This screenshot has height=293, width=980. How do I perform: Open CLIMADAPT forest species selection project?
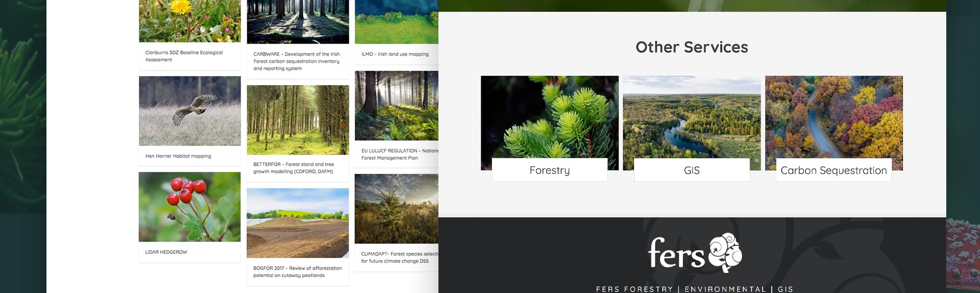pos(400,257)
